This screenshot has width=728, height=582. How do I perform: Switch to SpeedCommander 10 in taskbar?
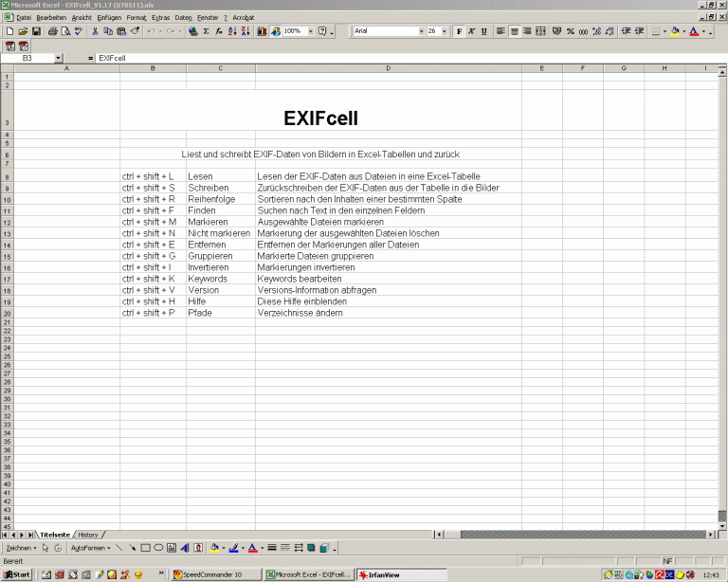coord(216,574)
